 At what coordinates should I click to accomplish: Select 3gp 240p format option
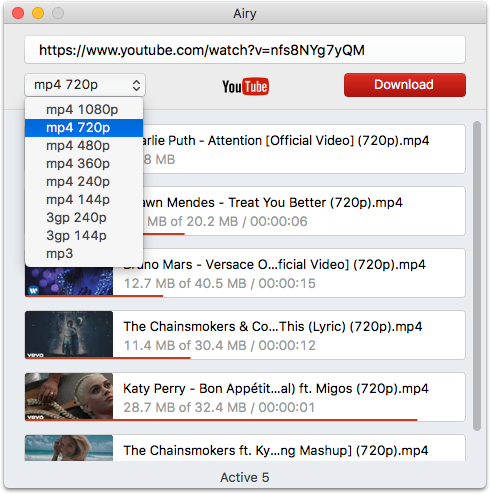[x=84, y=218]
